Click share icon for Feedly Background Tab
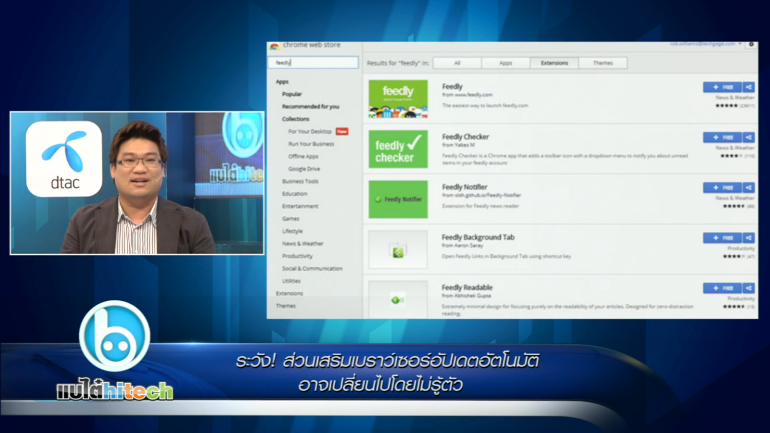 (x=748, y=238)
